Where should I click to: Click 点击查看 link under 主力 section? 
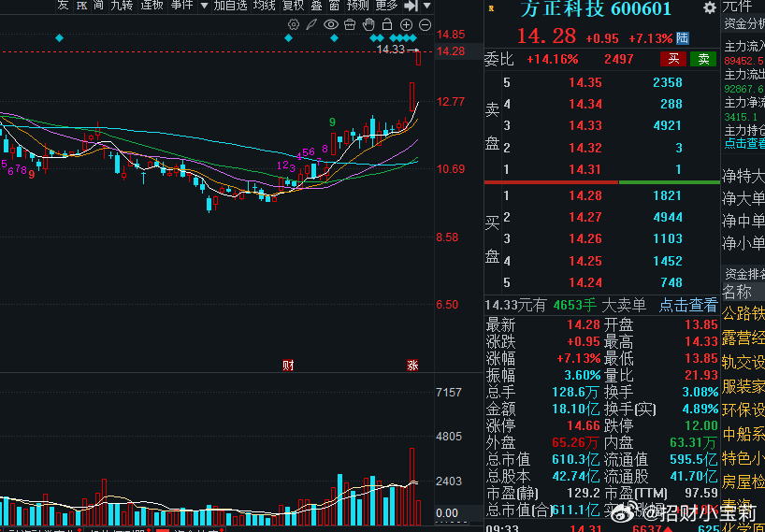(744, 143)
